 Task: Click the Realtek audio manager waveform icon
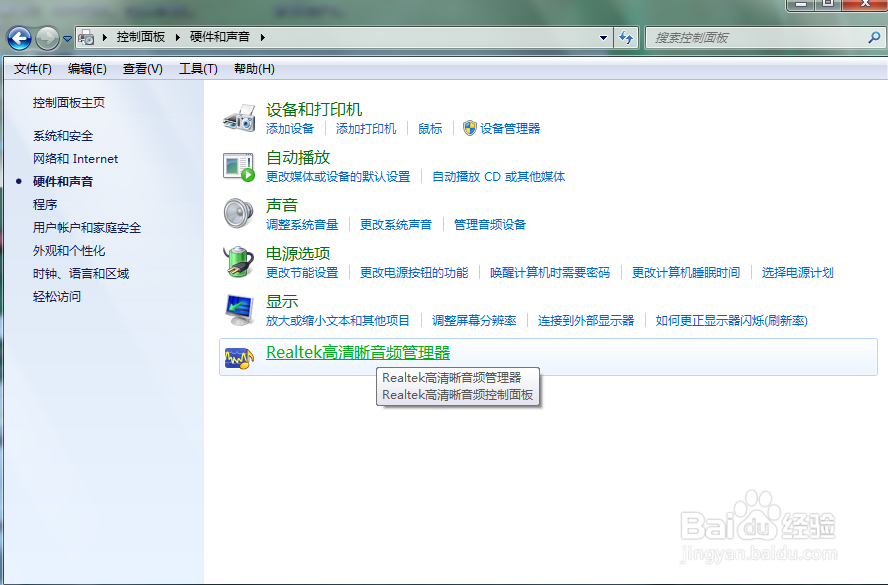tap(239, 358)
